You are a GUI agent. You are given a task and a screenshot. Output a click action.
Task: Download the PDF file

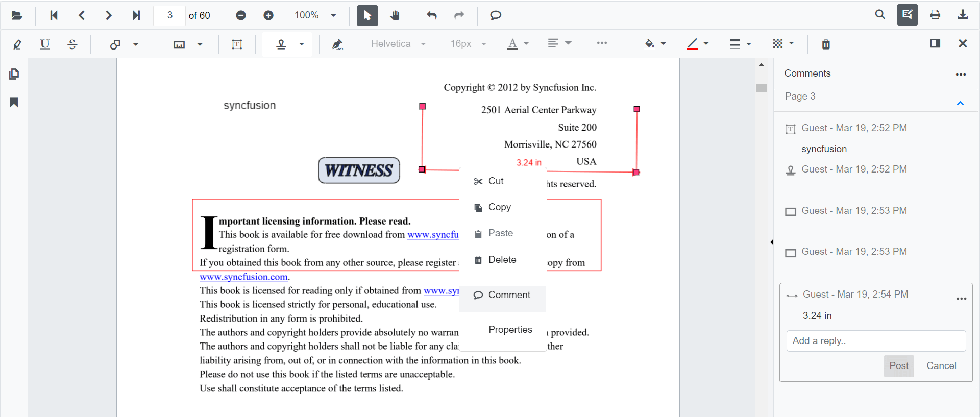[x=963, y=15]
